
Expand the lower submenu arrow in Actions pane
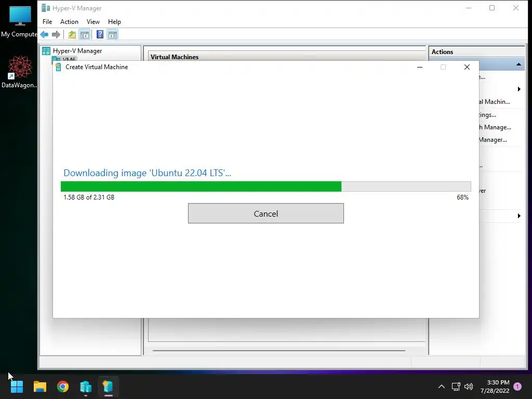pos(519,216)
